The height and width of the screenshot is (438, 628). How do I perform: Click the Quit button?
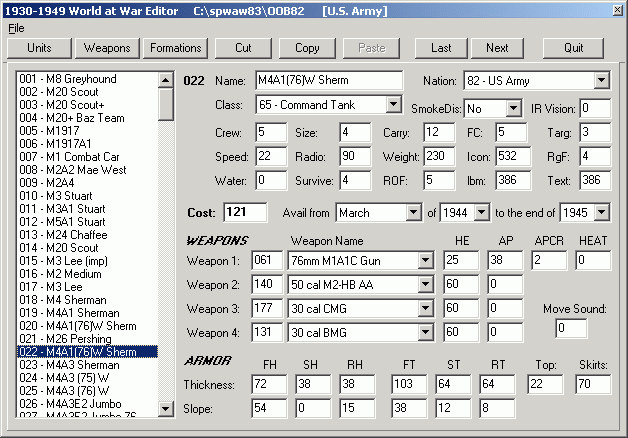pyautogui.click(x=573, y=48)
